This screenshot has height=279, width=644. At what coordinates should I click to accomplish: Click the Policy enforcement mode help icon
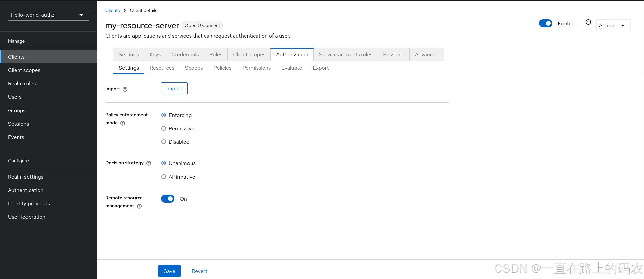pos(123,123)
